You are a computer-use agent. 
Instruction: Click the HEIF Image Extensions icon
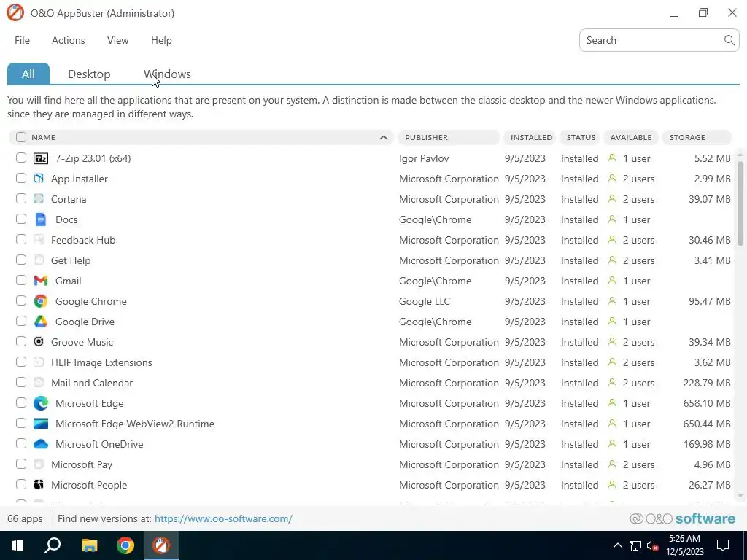pos(39,362)
